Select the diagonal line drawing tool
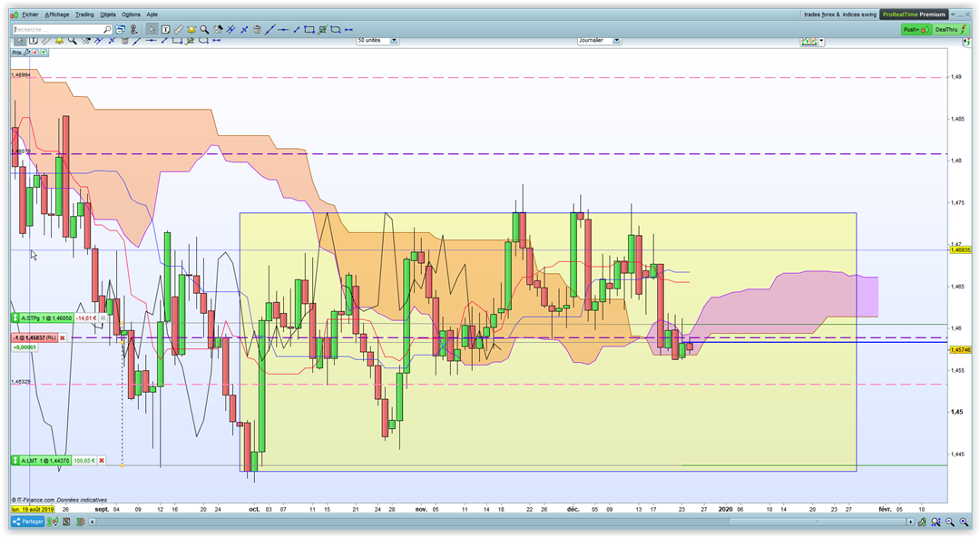Screen dimensions: 980x537 point(270,29)
